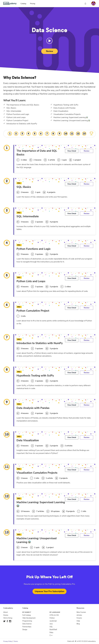The image size is (99, 644).
Task: Open the user profile avatar
Action: pyautogui.click(x=93, y=3)
